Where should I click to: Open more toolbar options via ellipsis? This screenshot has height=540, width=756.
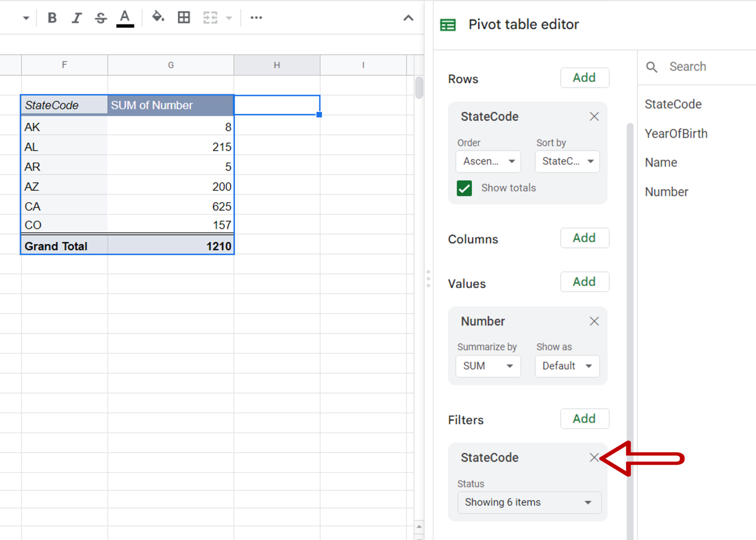[x=256, y=17]
